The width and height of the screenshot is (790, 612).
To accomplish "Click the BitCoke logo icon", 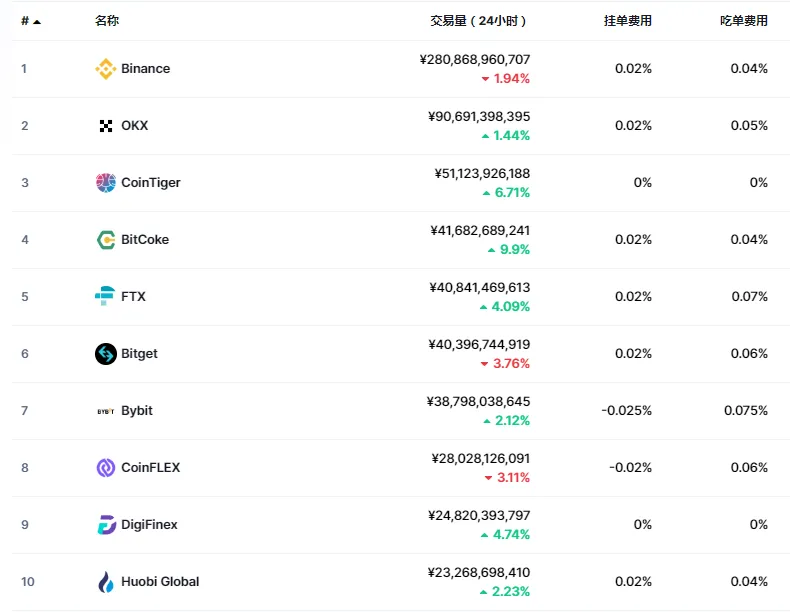I will pos(106,240).
